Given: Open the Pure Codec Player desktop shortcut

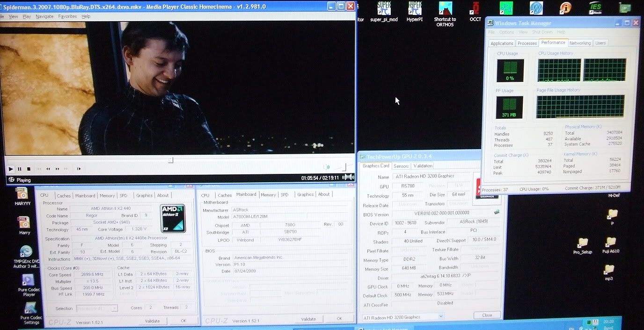Looking at the screenshot, I should click(29, 285).
